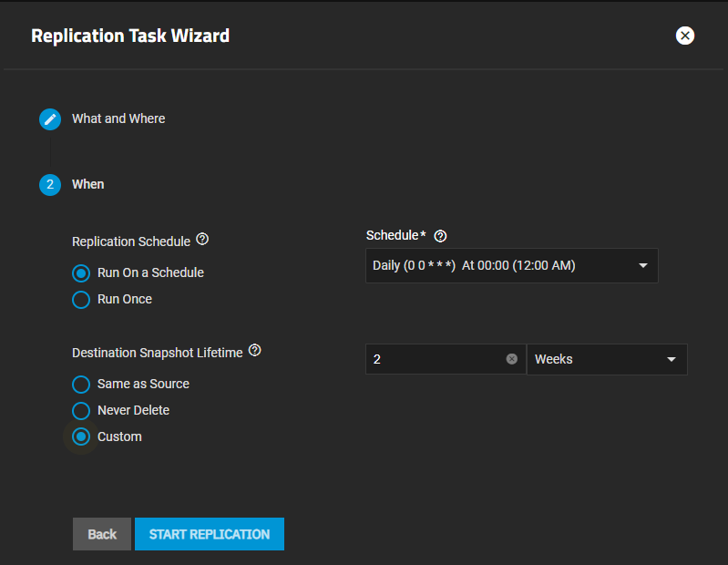Select the Run On a Schedule option
This screenshot has width=728, height=565.
coord(82,272)
